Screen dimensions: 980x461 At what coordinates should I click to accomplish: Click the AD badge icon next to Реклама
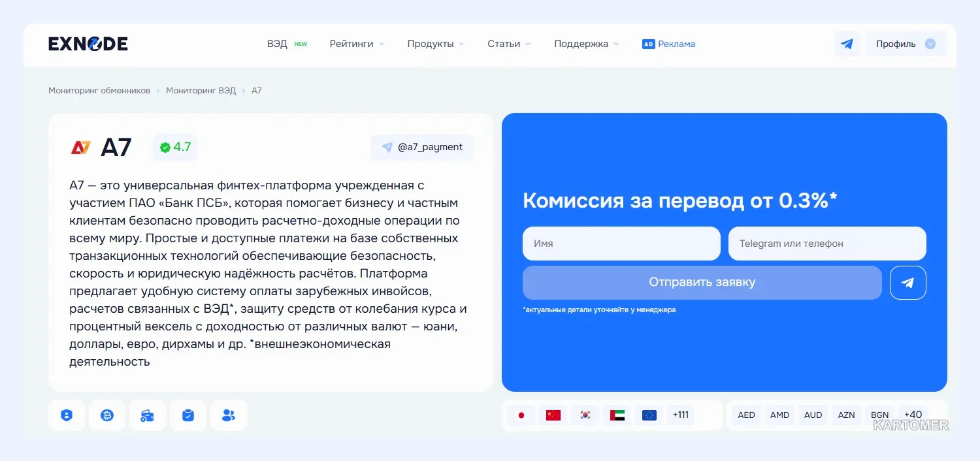[x=648, y=44]
